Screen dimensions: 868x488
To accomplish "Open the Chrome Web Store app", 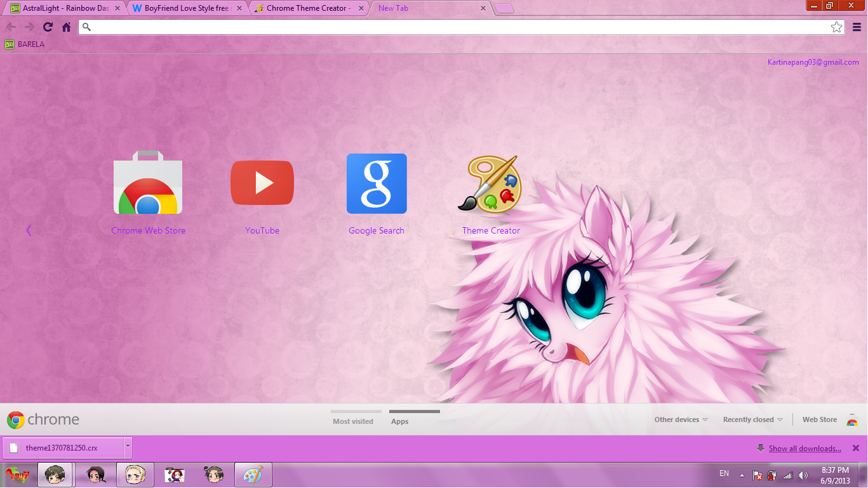I will 147,184.
